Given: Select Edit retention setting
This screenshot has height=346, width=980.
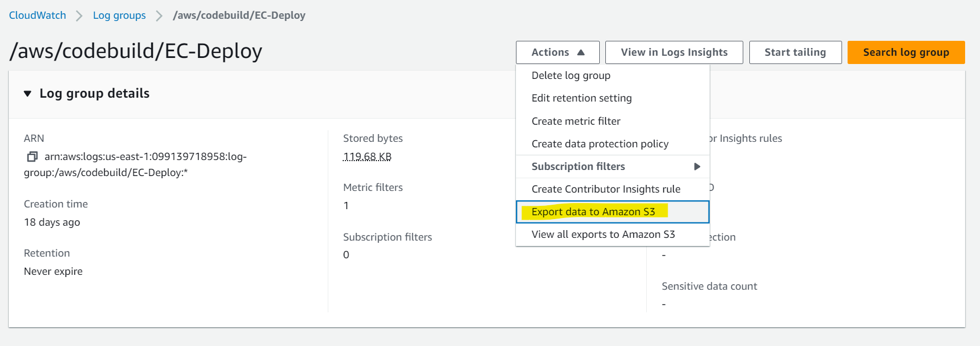Looking at the screenshot, I should tap(612, 98).
